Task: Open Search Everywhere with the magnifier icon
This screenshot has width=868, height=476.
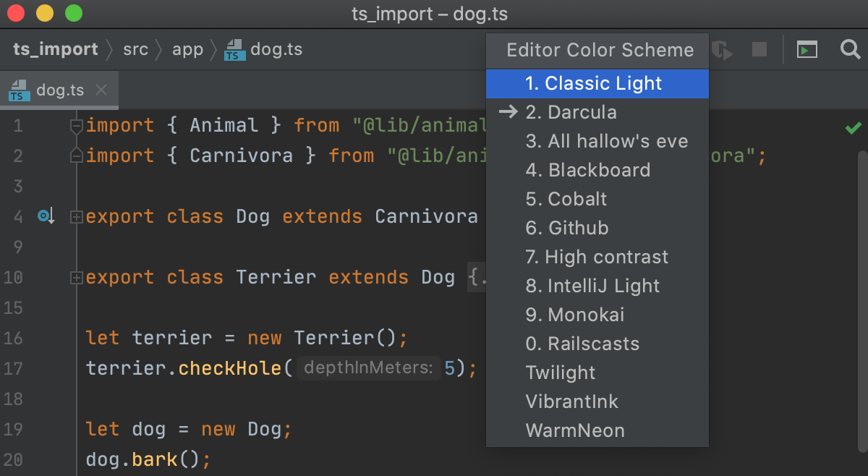Action: click(x=850, y=49)
